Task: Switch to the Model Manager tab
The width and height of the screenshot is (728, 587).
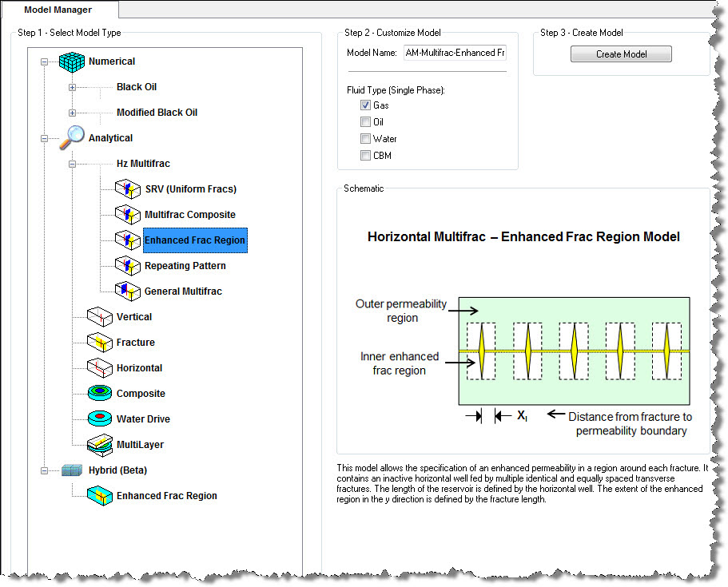Action: tap(58, 10)
